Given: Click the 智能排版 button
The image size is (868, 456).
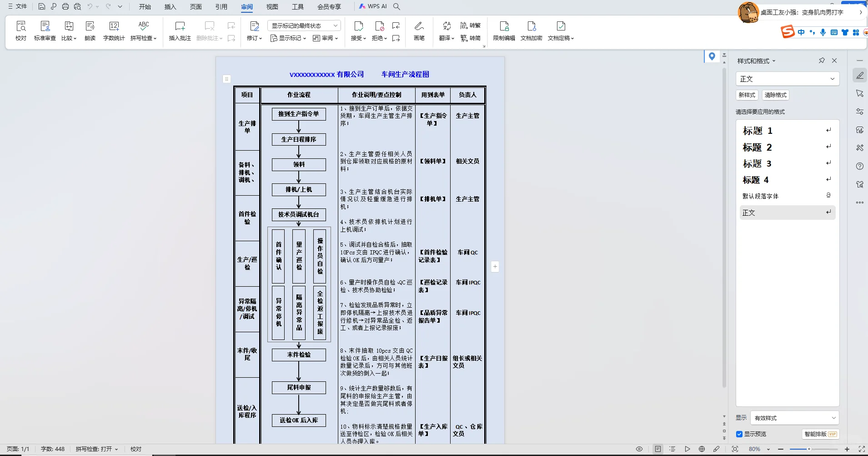Looking at the screenshot, I should [821, 434].
